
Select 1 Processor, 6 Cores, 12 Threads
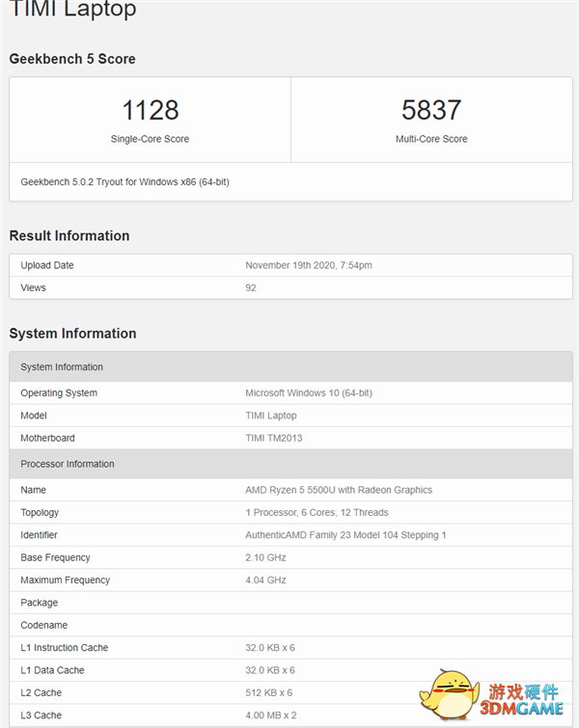pyautogui.click(x=317, y=513)
